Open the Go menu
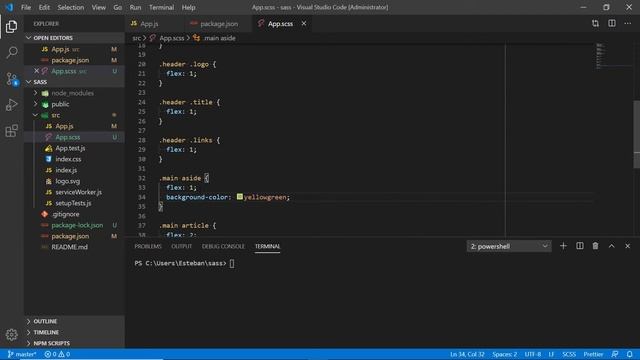 pos(118,7)
